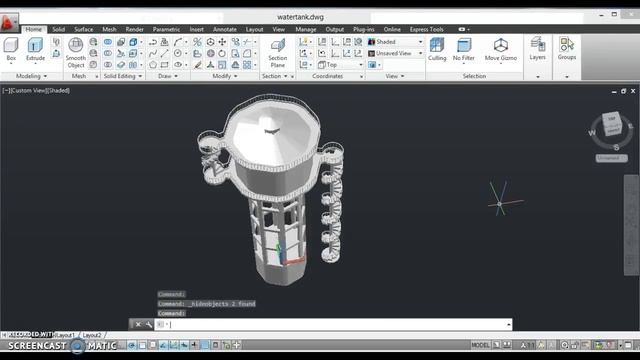
Task: Open the Unsaved View dropdown
Action: coord(396,53)
